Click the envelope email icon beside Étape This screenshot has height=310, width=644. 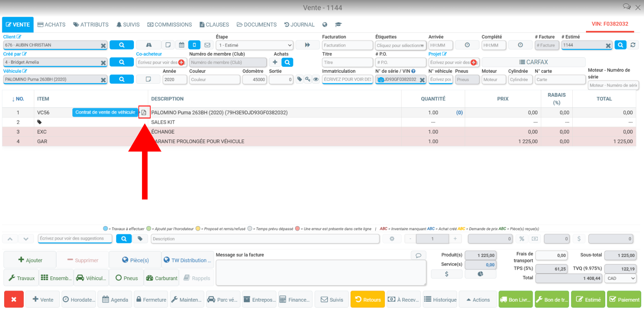(207, 45)
